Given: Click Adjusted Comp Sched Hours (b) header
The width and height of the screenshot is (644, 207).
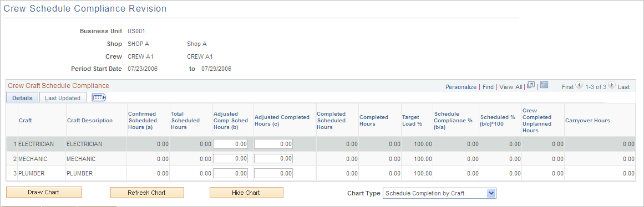Looking at the screenshot, I should pyautogui.click(x=231, y=121).
